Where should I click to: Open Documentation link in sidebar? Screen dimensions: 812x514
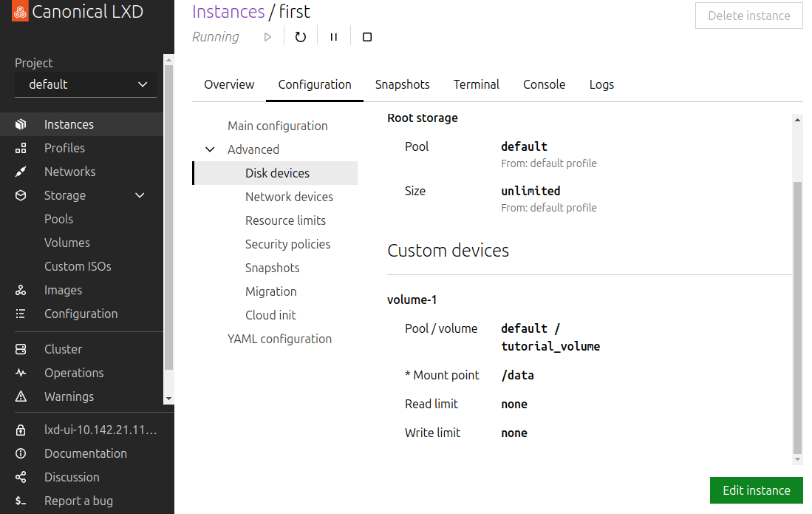pos(85,453)
